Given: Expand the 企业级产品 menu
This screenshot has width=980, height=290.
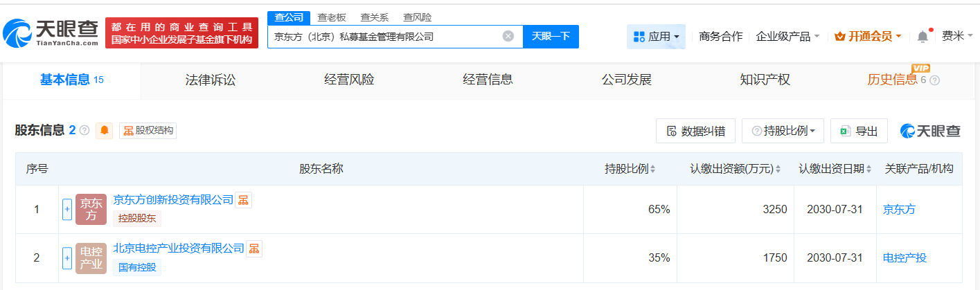Looking at the screenshot, I should (787, 37).
